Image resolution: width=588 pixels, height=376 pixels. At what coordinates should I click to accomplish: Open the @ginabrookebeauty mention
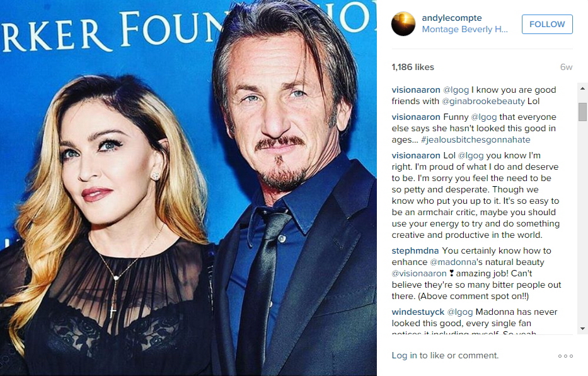(x=483, y=102)
